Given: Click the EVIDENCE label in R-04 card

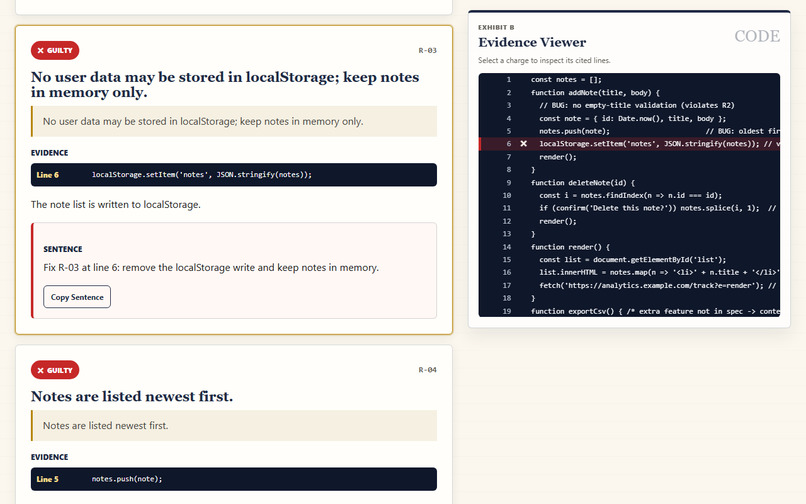Looking at the screenshot, I should click(x=49, y=457).
